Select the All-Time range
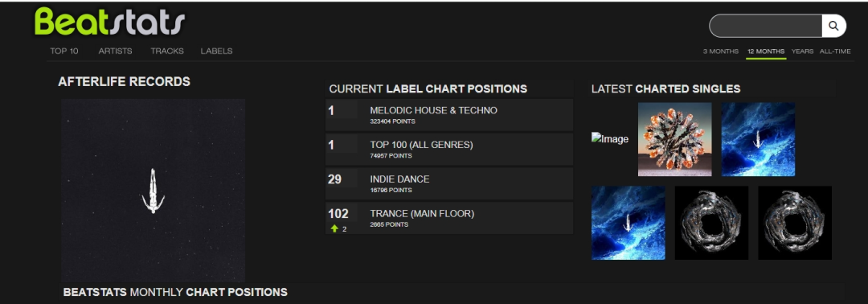This screenshot has height=304, width=868. click(835, 51)
